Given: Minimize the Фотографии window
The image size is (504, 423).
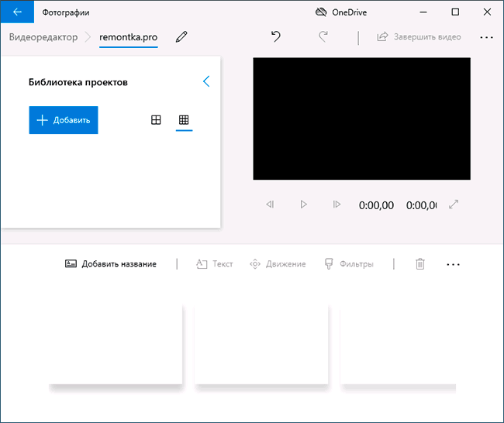Looking at the screenshot, I should 423,12.
